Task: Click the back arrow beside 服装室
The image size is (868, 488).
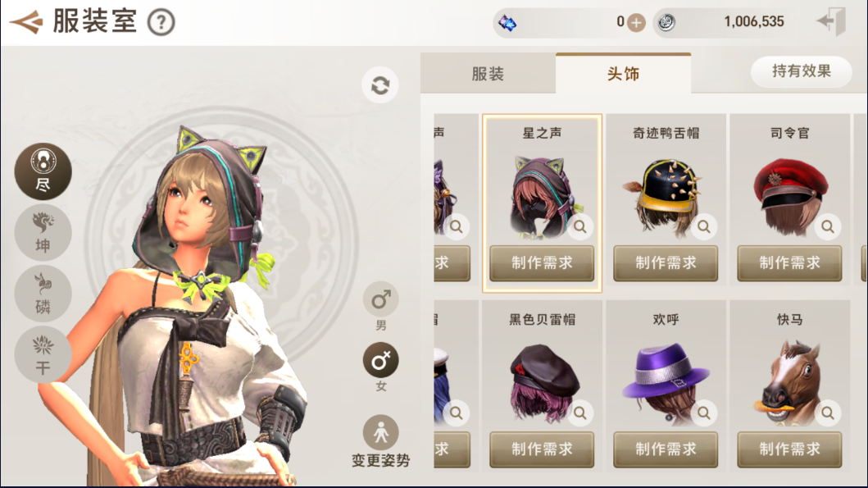Action: click(x=26, y=22)
